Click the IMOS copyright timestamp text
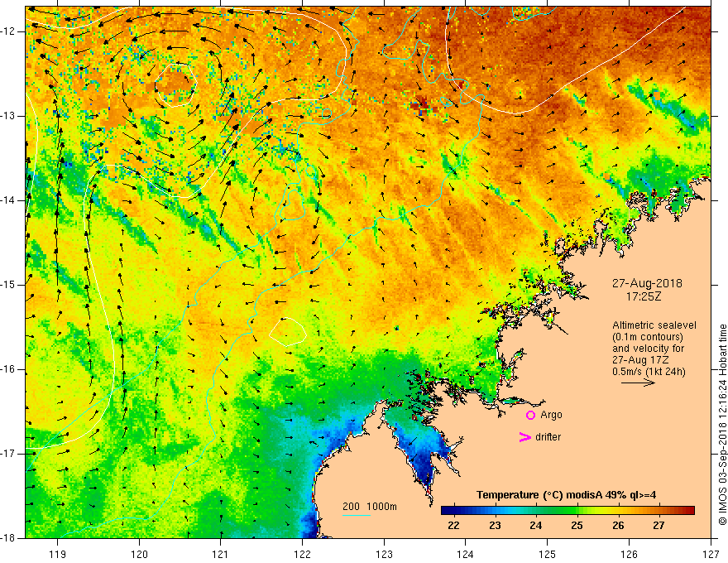728x563 pixels. pyautogui.click(x=722, y=425)
